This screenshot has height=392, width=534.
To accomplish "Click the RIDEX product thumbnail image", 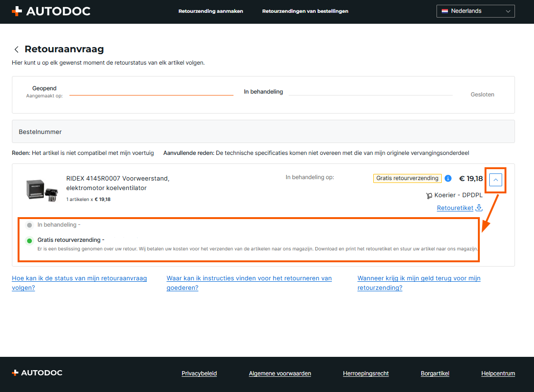I will pos(41,189).
